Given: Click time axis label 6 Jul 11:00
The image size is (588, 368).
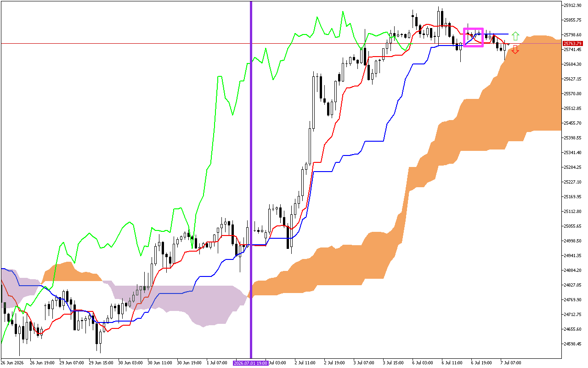Looking at the screenshot, I should [452, 363].
